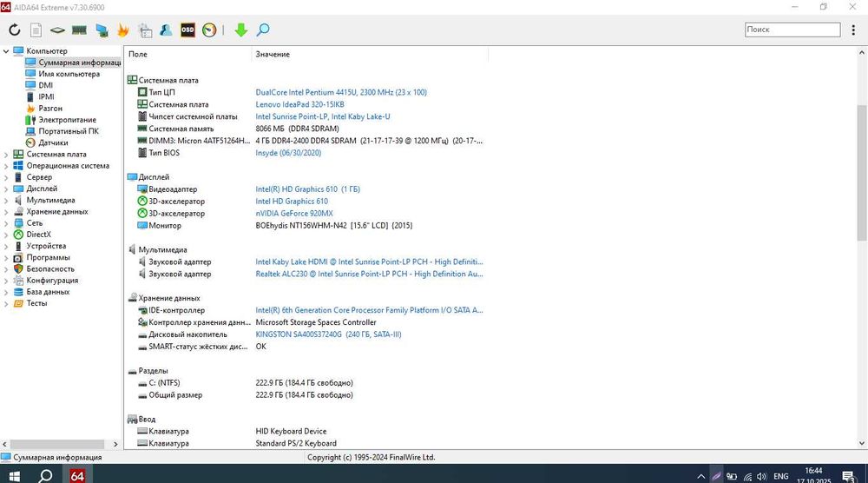Image resolution: width=868 pixels, height=483 pixels.
Task: Open Intel 6th Generation SATA controller link
Action: 369,310
